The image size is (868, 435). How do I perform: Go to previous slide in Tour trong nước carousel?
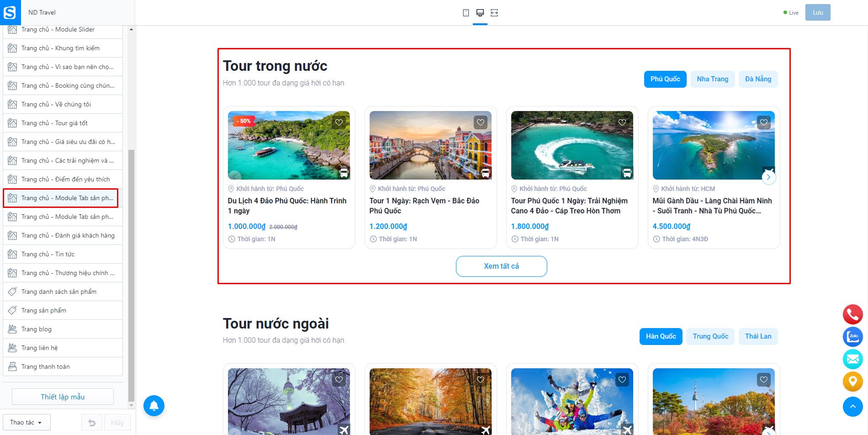(x=234, y=177)
